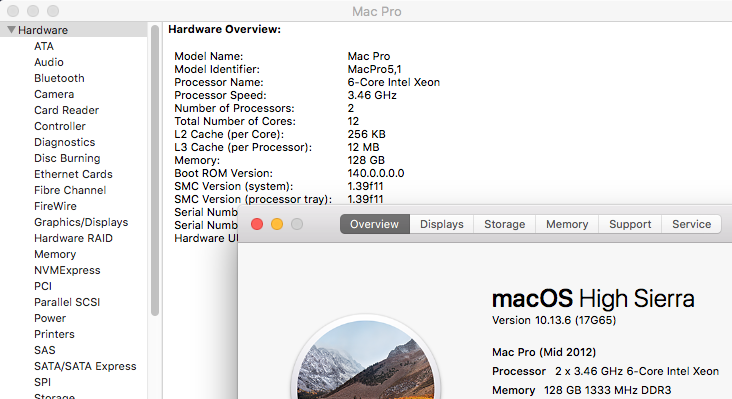This screenshot has width=732, height=399.
Task: Open the Service tab
Action: [x=691, y=224]
